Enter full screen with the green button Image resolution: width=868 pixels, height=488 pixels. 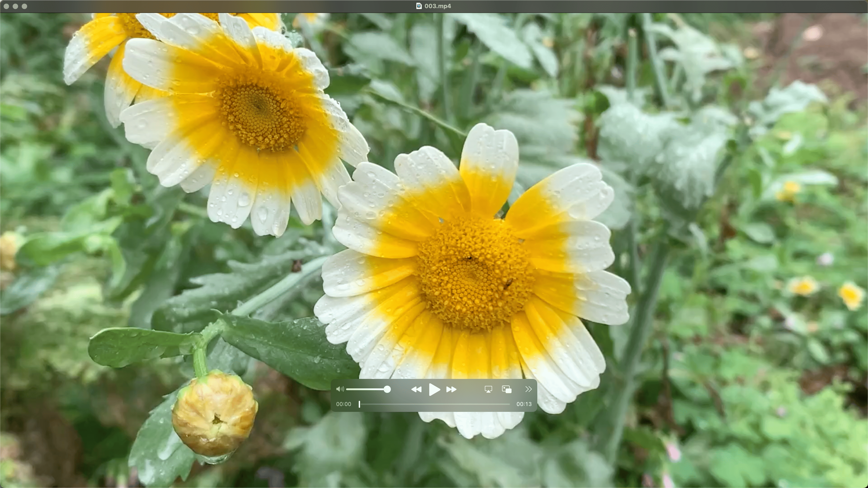(x=24, y=6)
